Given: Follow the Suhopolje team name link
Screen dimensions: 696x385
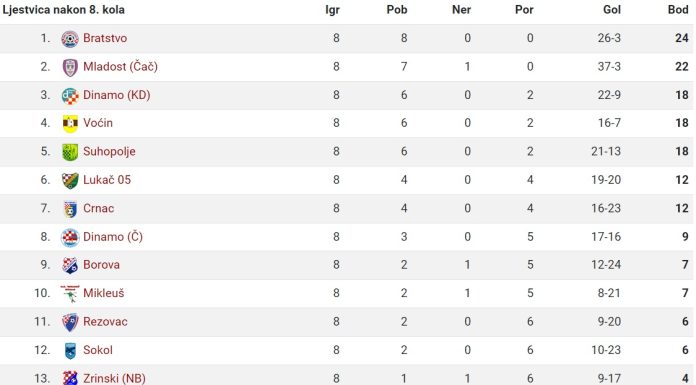Looking at the screenshot, I should (109, 151).
